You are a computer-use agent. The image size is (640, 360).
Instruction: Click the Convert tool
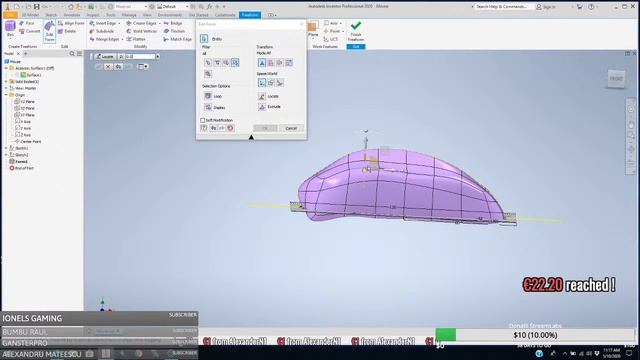pos(29,31)
